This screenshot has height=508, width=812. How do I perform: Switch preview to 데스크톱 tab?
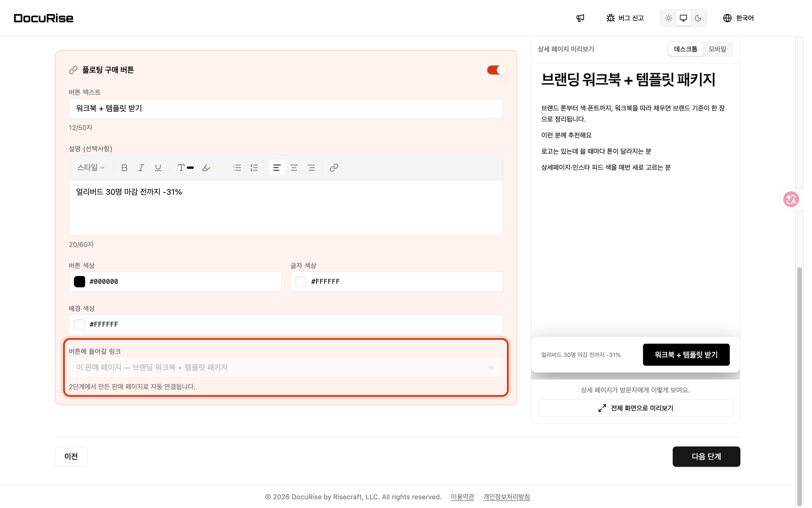click(685, 49)
